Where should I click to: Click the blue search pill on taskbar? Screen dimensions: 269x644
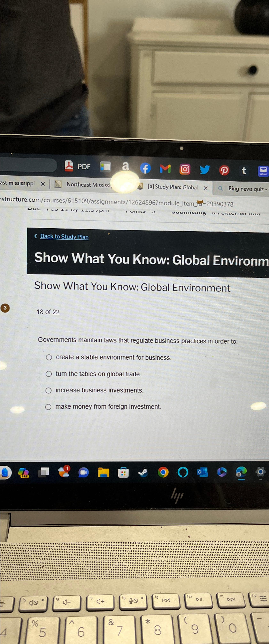click(5, 472)
